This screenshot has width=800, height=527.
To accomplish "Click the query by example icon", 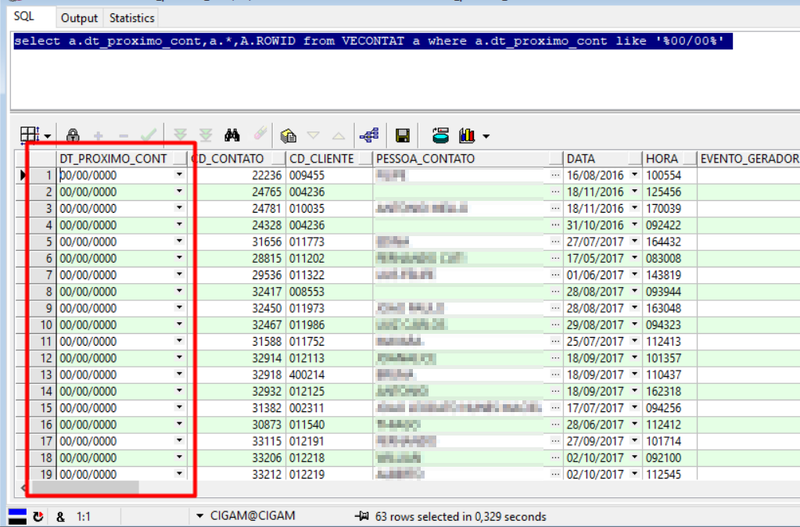I will coord(288,136).
